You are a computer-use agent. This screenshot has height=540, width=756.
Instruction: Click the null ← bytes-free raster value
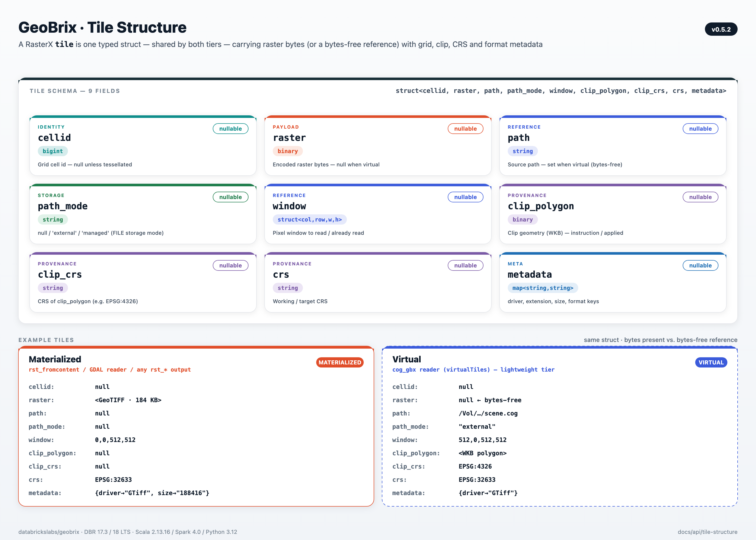(490, 400)
